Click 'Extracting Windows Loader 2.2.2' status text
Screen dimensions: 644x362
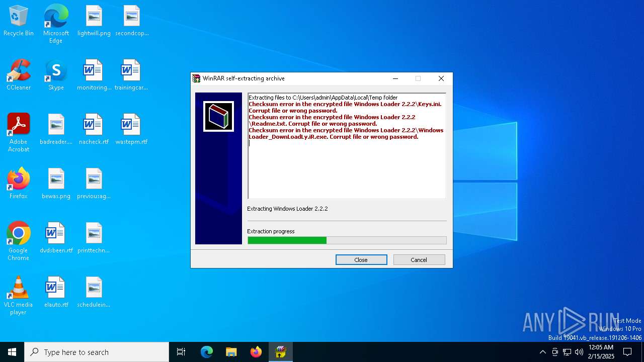point(287,209)
